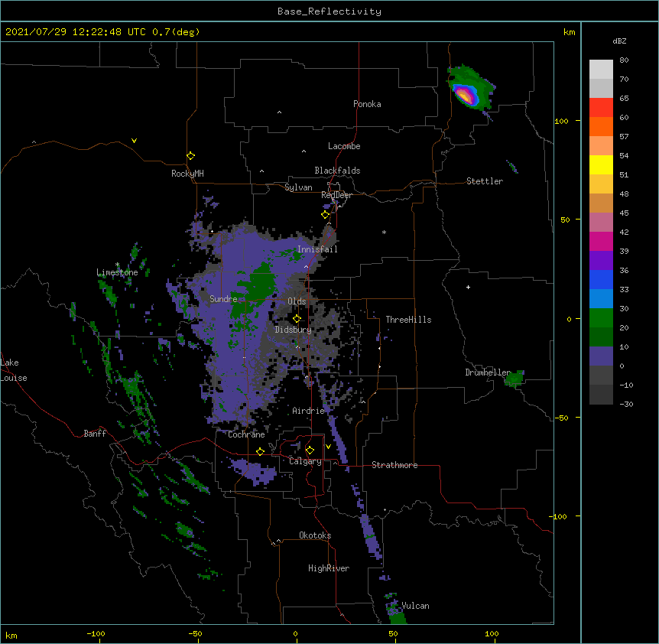The height and width of the screenshot is (644, 659).
Task: Click the Limestone label
Action: [117, 272]
